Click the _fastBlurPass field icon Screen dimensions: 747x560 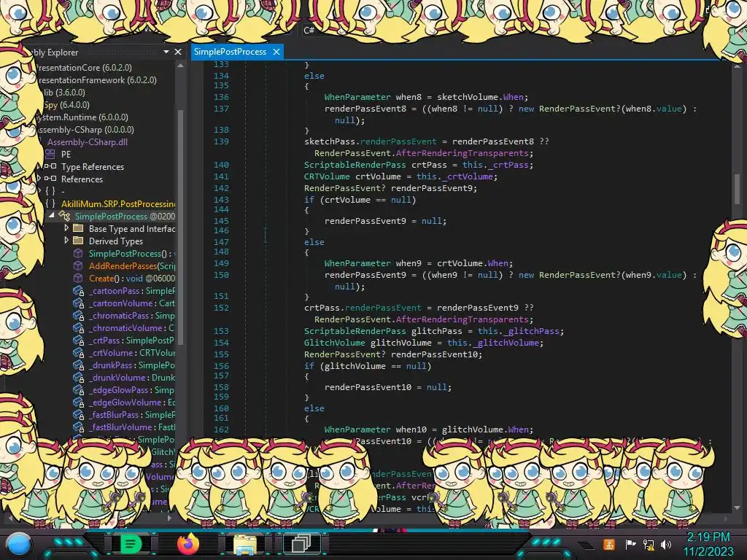pos(78,414)
